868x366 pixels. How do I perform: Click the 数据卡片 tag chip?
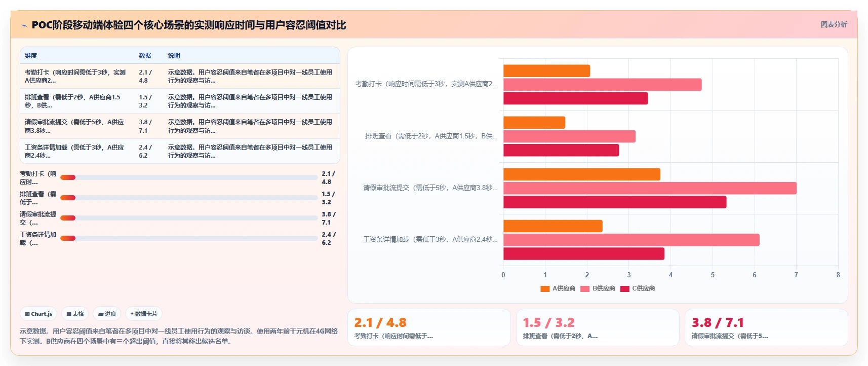click(144, 314)
